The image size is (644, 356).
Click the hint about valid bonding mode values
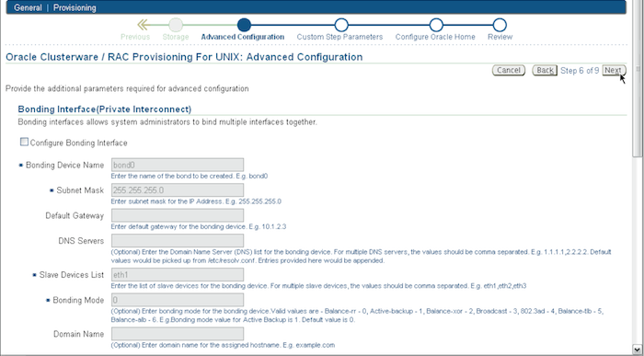pos(357,316)
